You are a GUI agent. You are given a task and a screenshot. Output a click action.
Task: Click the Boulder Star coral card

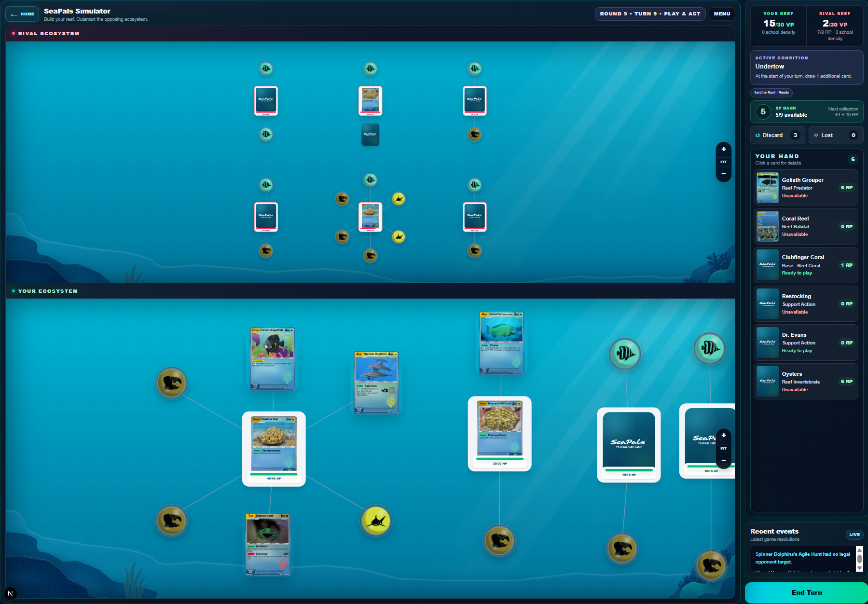274,449
